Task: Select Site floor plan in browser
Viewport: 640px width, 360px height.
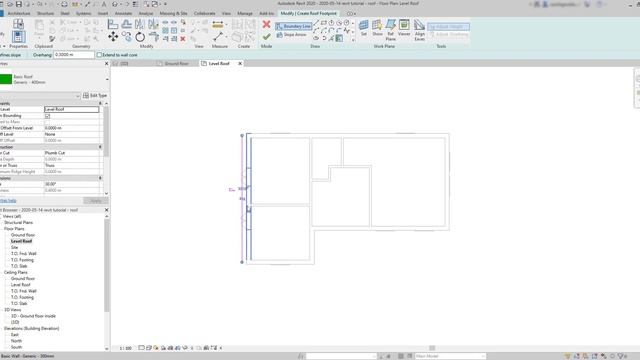Action: 14,247
